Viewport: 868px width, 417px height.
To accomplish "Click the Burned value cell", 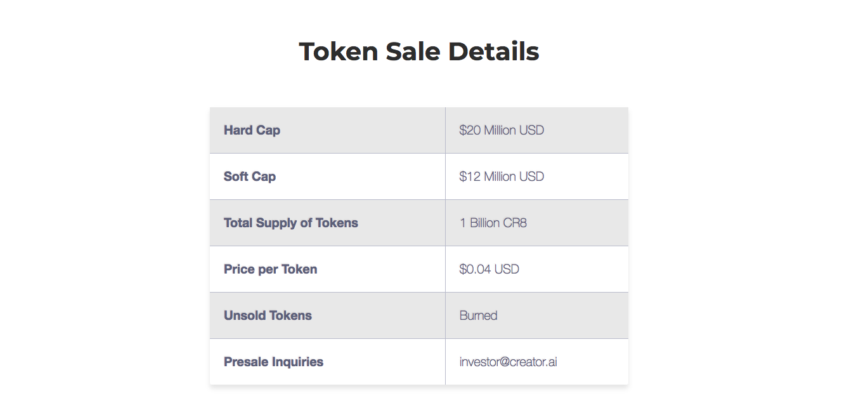I will (x=536, y=315).
